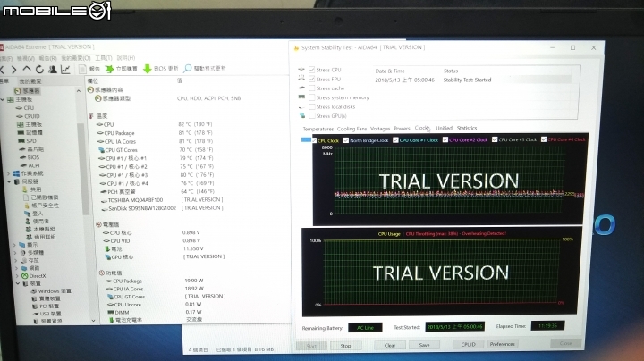Collapse the devices tree node
644x361 pixels.
pos(18,283)
